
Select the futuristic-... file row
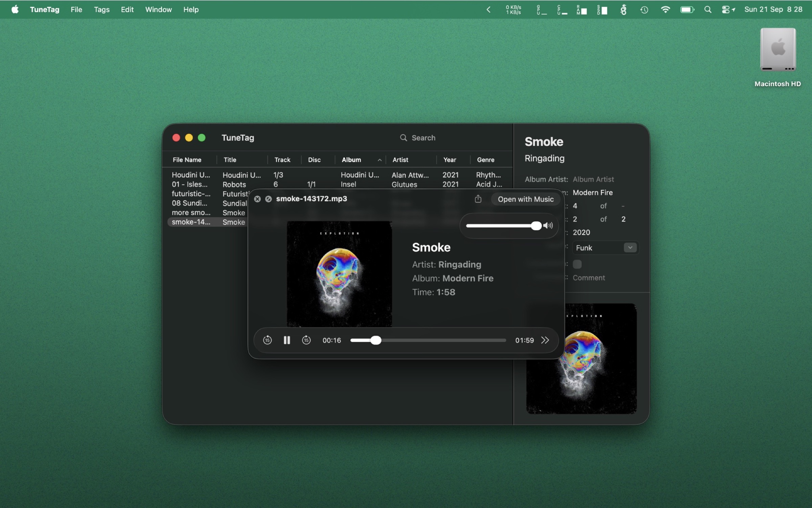pos(208,194)
